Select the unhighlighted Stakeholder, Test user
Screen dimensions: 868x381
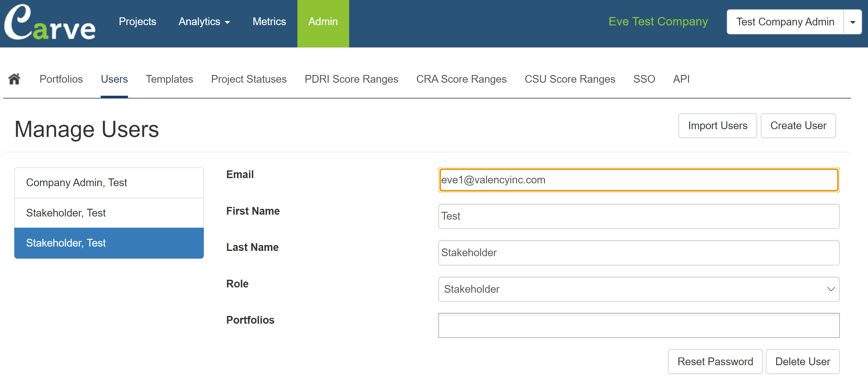coord(109,212)
